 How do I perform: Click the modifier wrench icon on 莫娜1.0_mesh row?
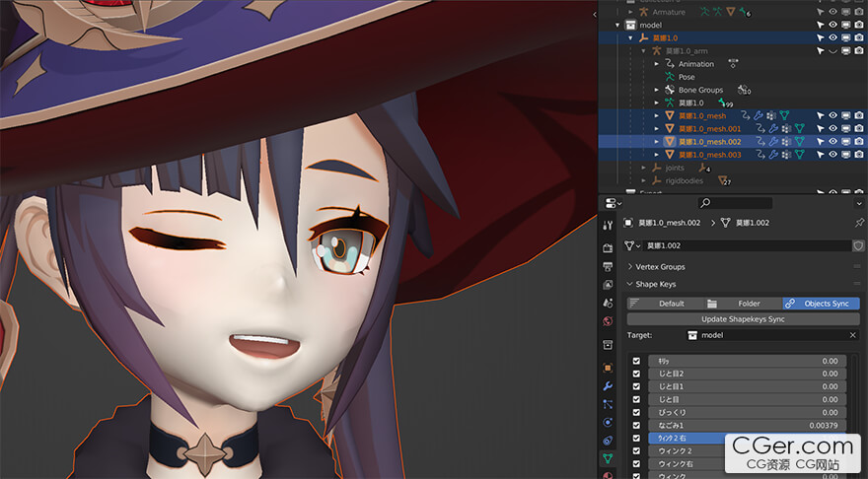tap(759, 115)
